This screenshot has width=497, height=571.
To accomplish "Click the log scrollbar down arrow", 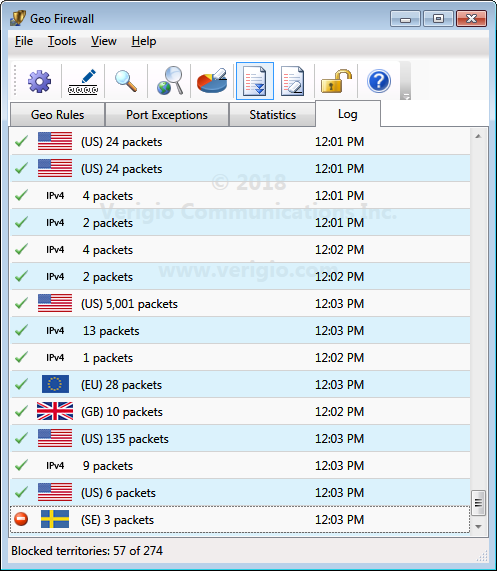I will 478,527.
